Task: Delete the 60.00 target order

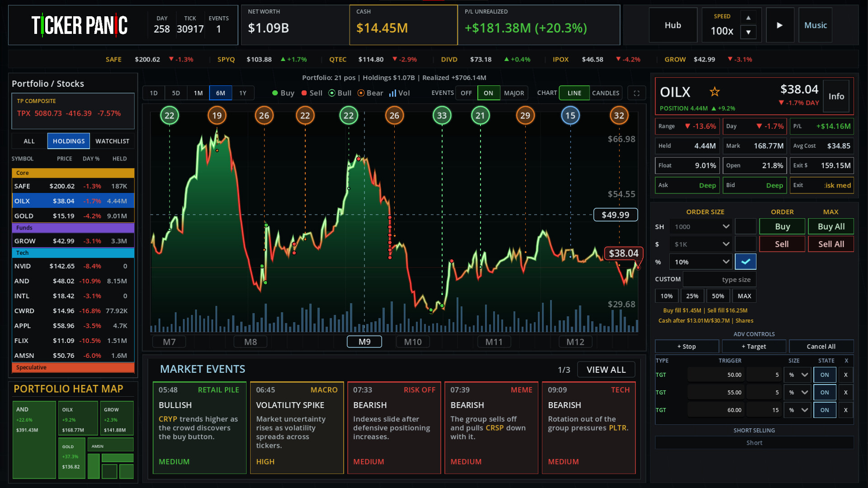Action: point(846,410)
